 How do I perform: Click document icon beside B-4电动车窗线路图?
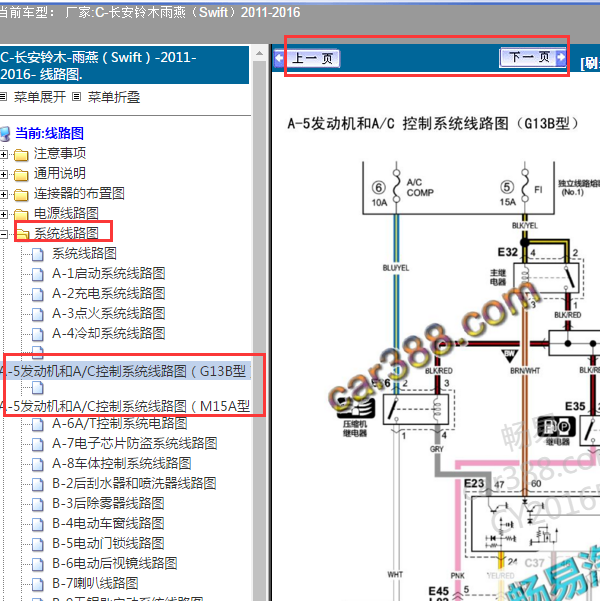(38, 524)
